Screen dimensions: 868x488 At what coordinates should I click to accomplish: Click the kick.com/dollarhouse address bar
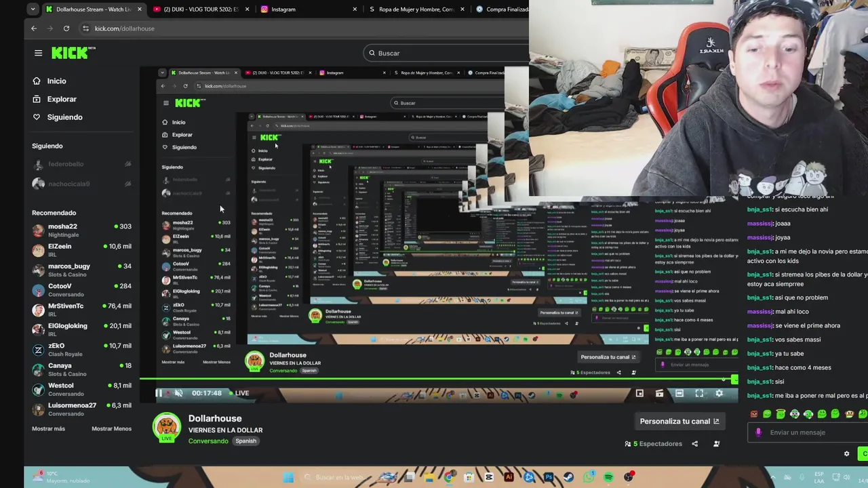(x=125, y=28)
